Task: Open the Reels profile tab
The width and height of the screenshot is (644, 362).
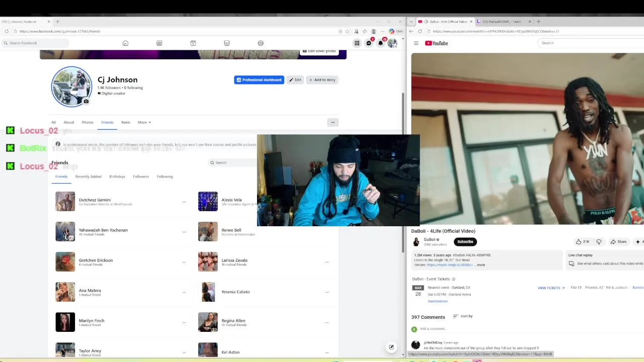Action: point(125,122)
